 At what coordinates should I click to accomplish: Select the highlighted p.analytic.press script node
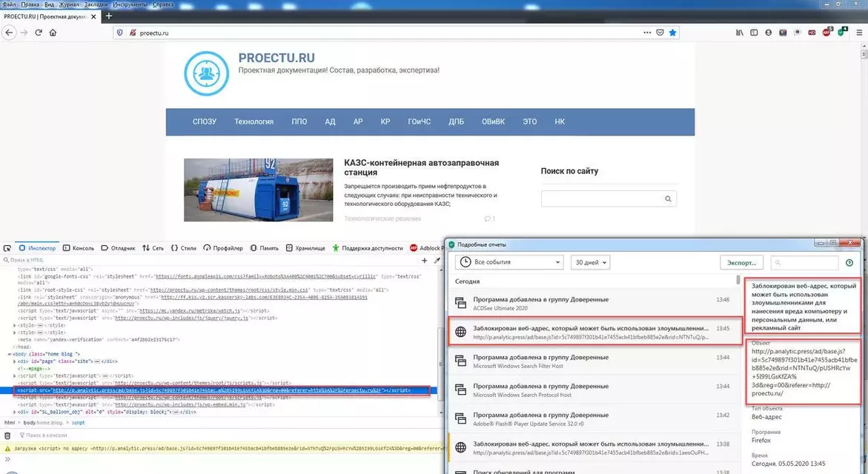pos(222,390)
